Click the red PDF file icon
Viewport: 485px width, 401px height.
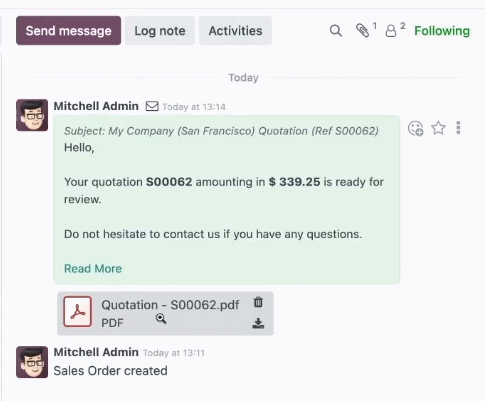coord(77,311)
